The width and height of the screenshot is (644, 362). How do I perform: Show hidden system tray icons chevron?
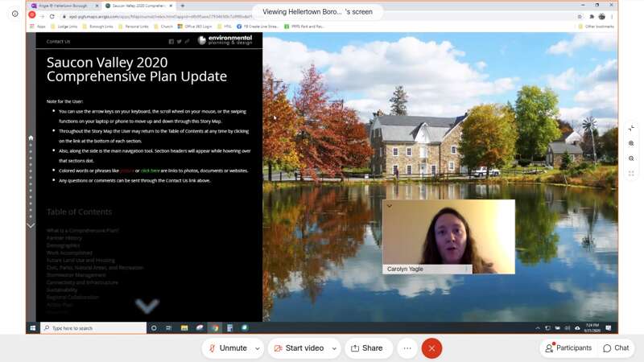point(538,328)
